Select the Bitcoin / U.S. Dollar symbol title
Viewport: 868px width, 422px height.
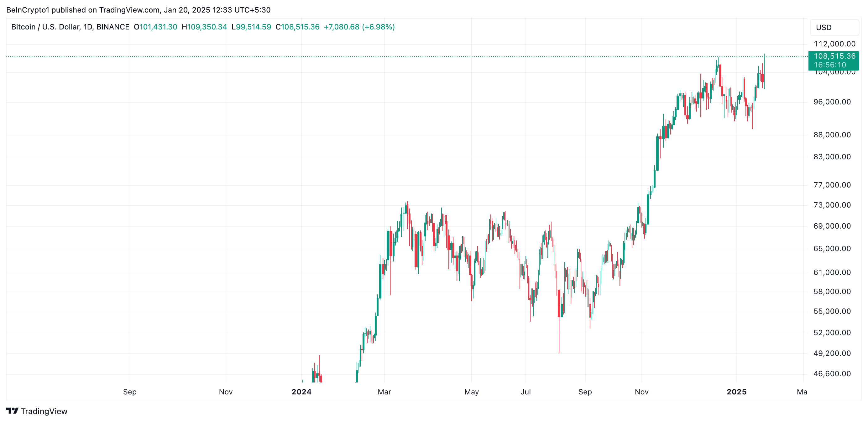point(70,27)
